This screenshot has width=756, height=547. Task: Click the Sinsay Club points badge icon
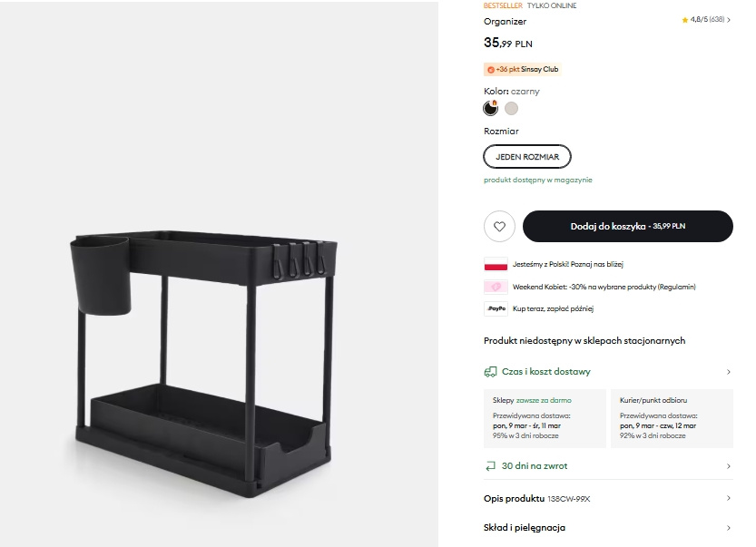tap(491, 69)
